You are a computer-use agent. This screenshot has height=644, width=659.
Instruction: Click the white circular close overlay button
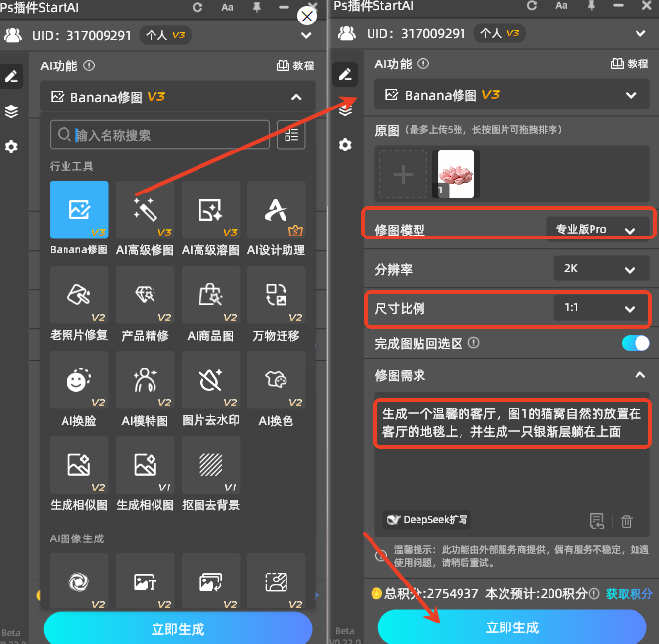tap(307, 17)
